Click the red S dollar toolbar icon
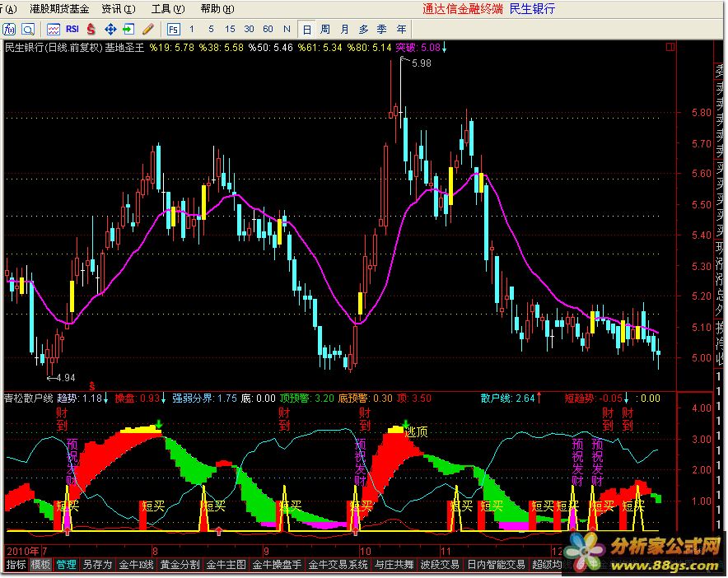The height and width of the screenshot is (578, 728). [91, 30]
